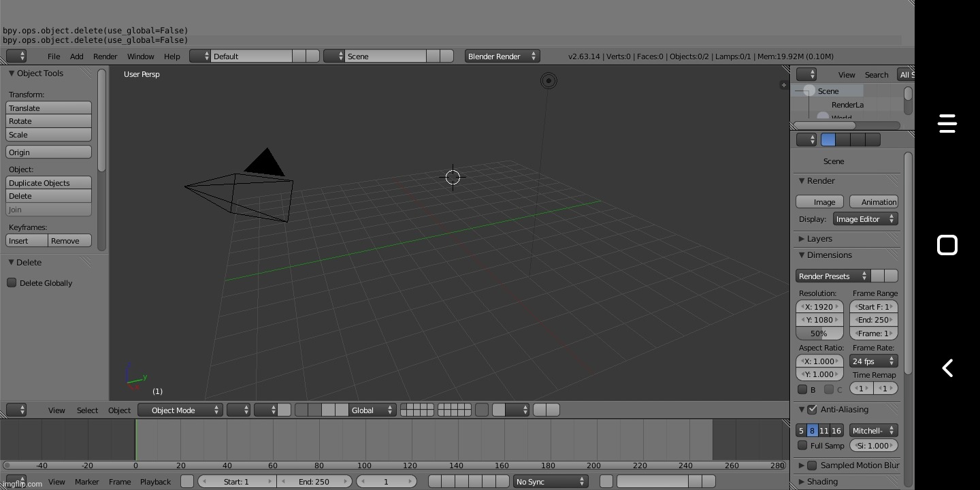Click the Image render button
This screenshot has width=980, height=490.
click(819, 201)
